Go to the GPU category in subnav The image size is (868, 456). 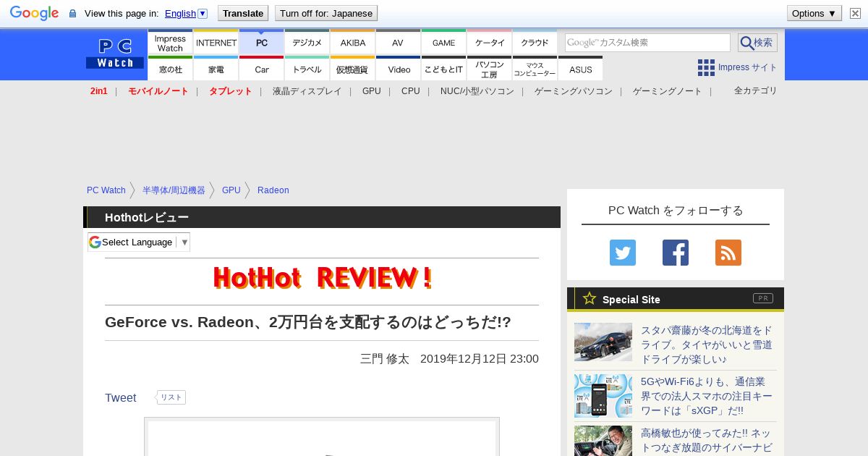372,91
